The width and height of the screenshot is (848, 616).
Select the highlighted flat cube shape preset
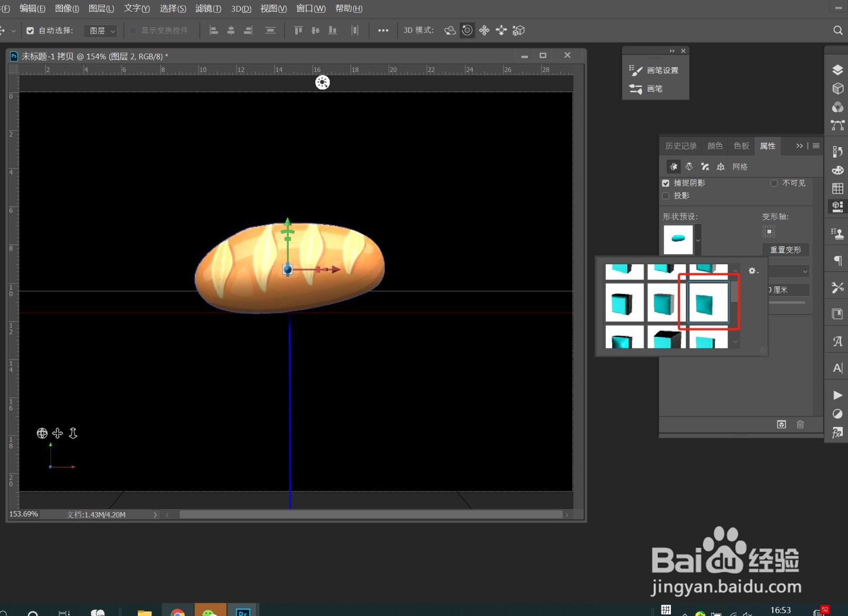pyautogui.click(x=708, y=303)
